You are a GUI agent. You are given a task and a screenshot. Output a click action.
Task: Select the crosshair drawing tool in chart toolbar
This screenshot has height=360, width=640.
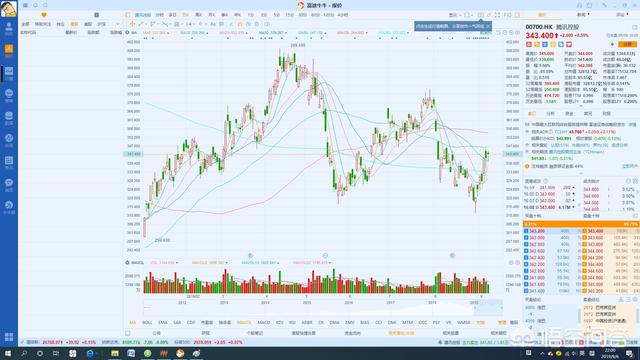coord(132,24)
